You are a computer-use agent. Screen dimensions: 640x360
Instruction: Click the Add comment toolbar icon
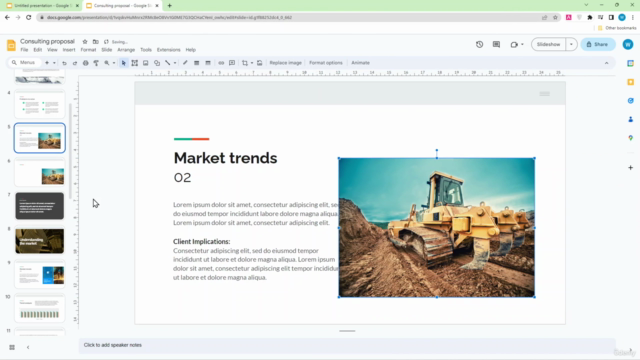pos(232,63)
